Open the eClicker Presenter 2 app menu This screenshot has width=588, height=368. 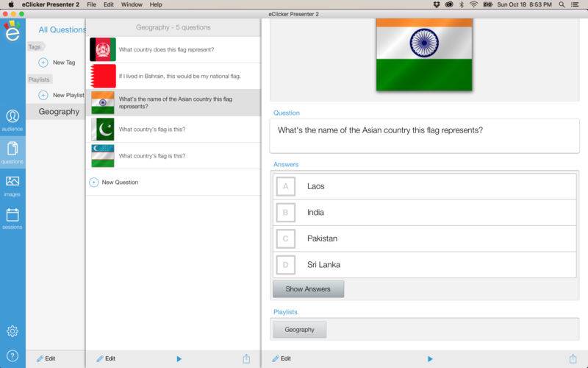pos(51,4)
